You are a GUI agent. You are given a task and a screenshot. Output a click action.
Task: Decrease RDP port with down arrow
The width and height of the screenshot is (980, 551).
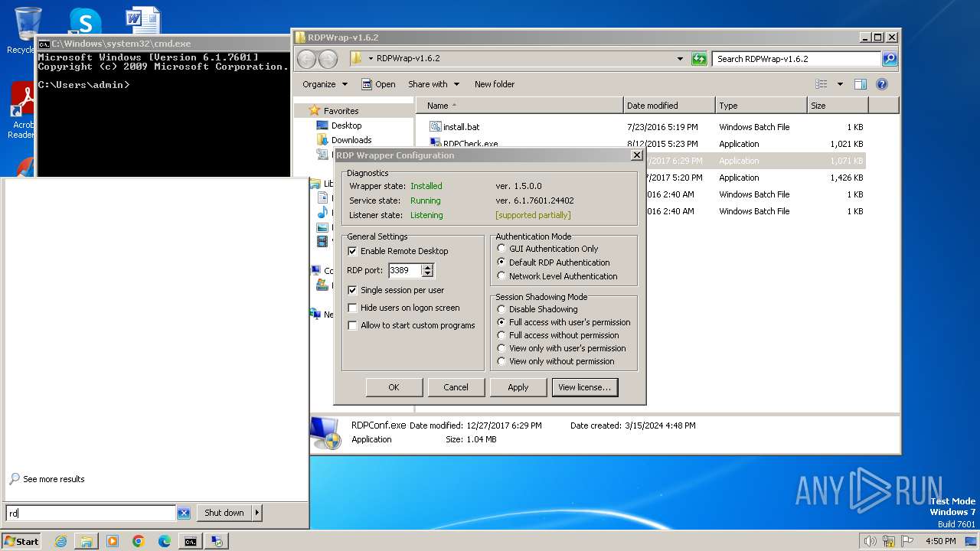(427, 273)
